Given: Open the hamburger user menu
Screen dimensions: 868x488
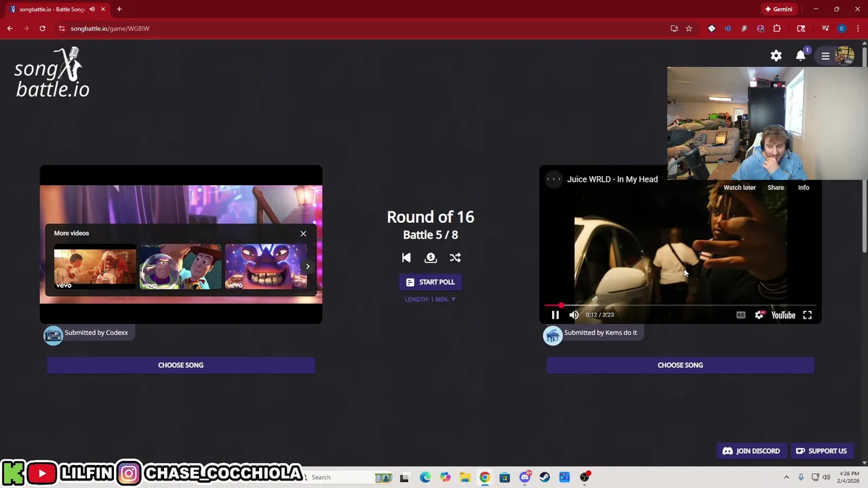Looking at the screenshot, I should coord(825,56).
